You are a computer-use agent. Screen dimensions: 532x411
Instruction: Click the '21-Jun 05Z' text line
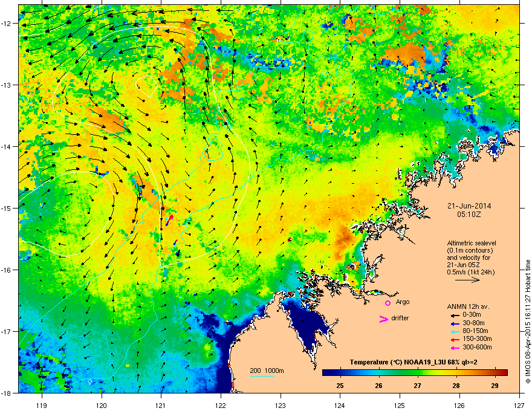pyautogui.click(x=464, y=265)
